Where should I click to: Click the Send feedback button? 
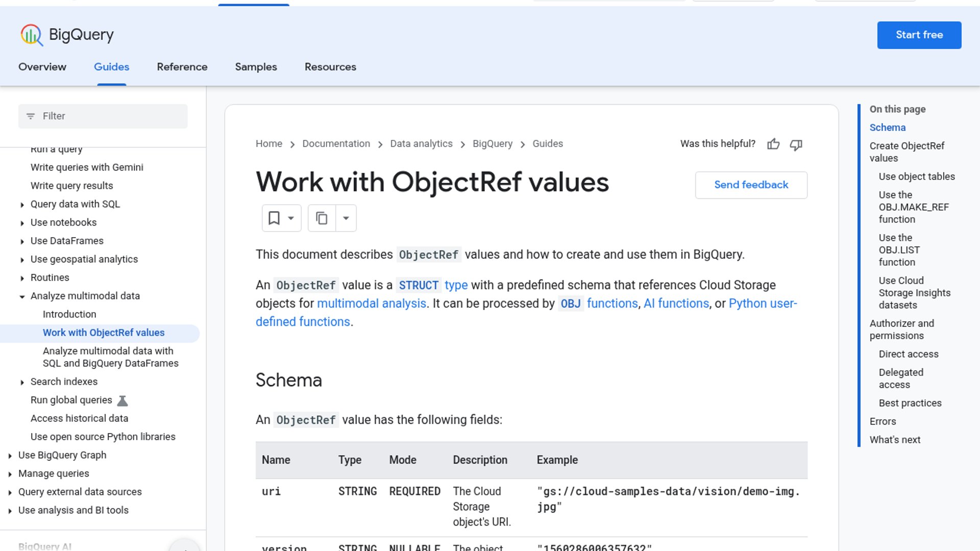click(x=751, y=185)
